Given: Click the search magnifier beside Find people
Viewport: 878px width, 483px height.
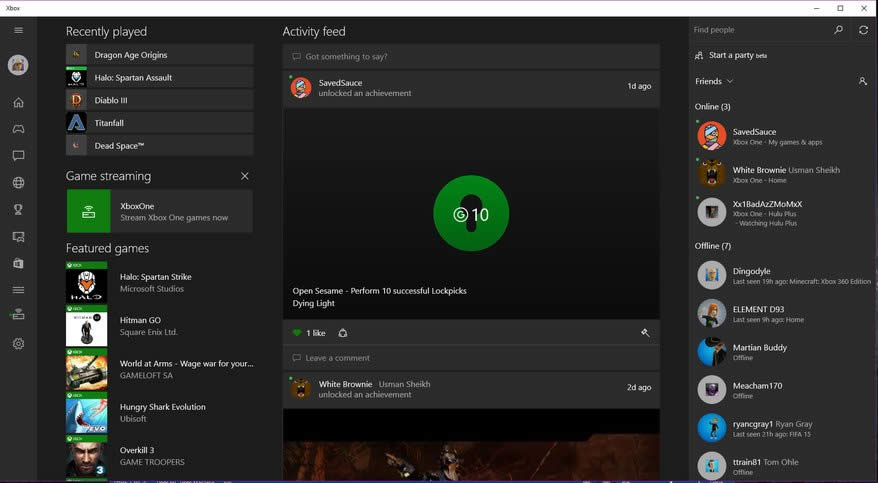Looking at the screenshot, I should click(x=838, y=30).
